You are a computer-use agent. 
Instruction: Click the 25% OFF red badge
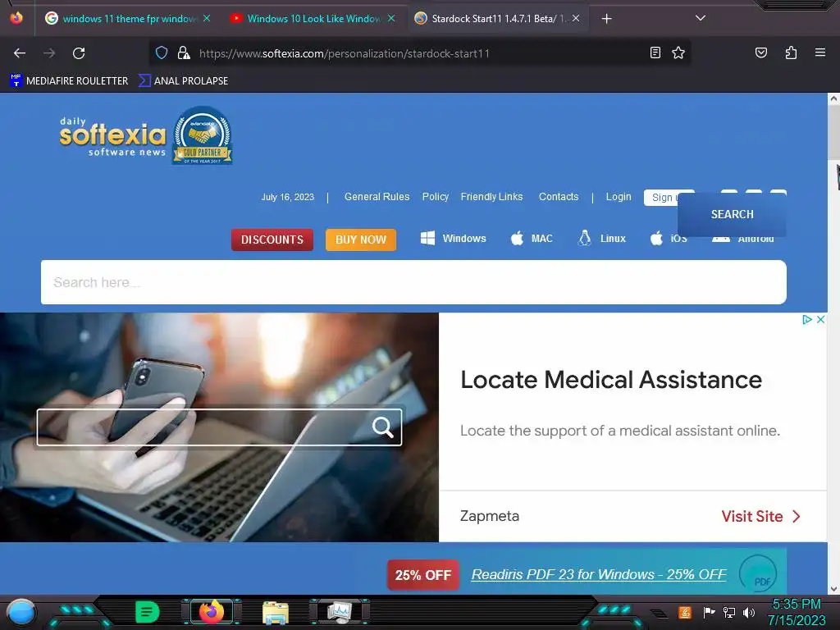(423, 575)
